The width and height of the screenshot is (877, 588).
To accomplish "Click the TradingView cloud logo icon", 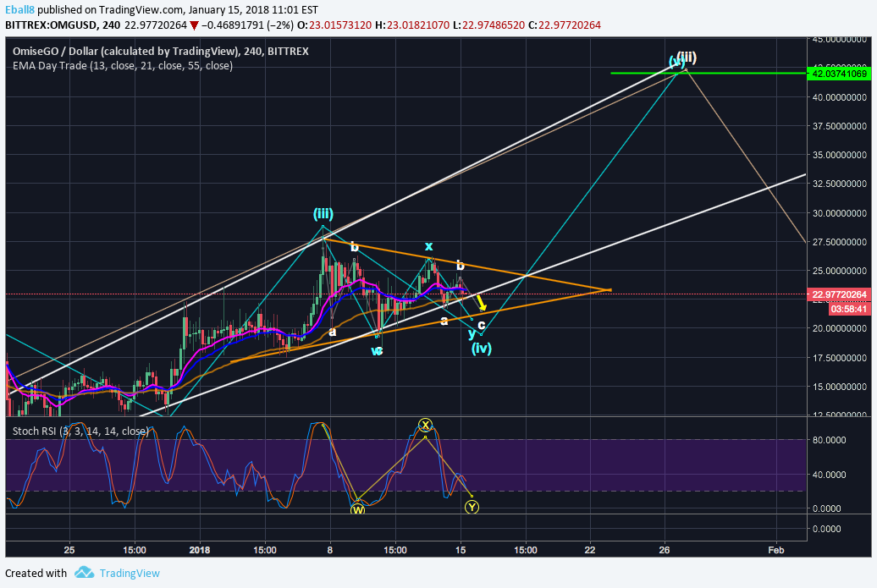I will 85,573.
